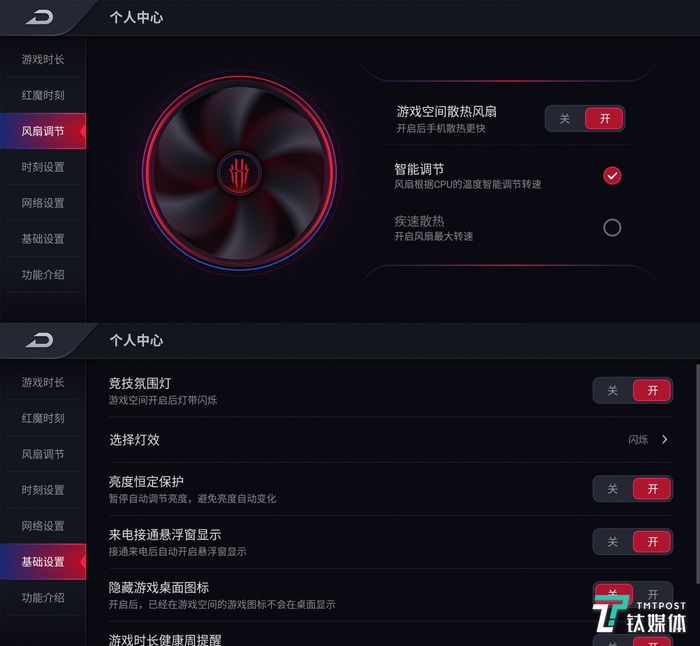Select the highlighted 基础设置 tab

(x=43, y=562)
